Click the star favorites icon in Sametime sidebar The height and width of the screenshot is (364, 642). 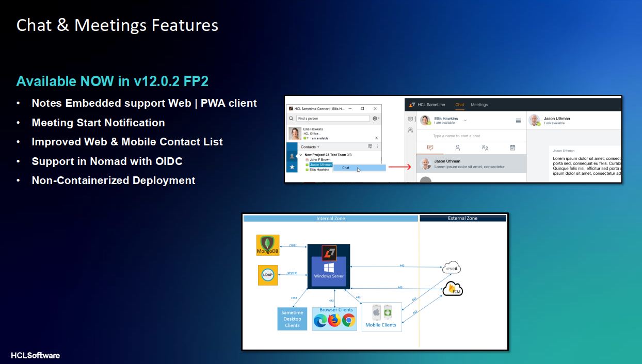click(x=292, y=167)
